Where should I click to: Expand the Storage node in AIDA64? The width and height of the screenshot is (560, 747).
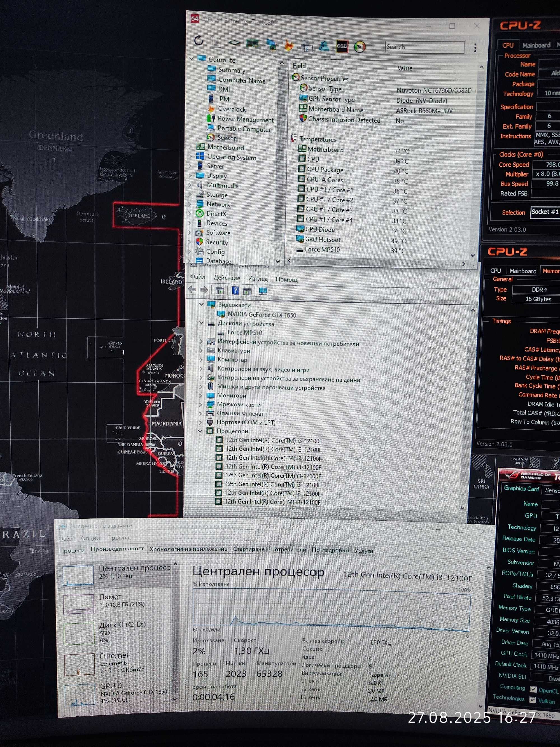click(190, 194)
